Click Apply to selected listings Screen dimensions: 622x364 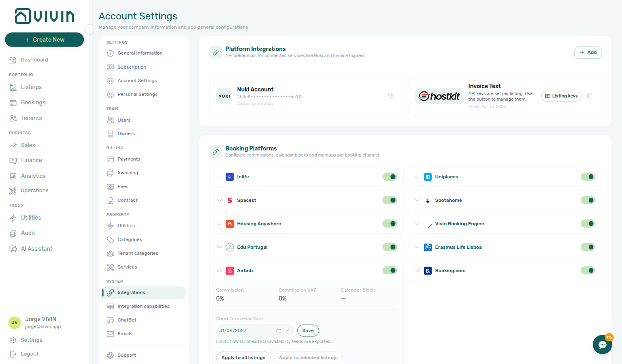point(308,358)
